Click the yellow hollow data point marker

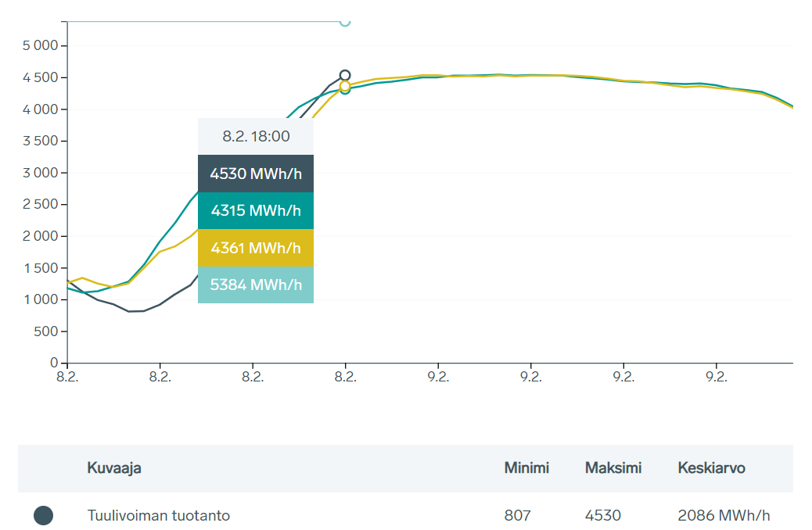[x=345, y=86]
